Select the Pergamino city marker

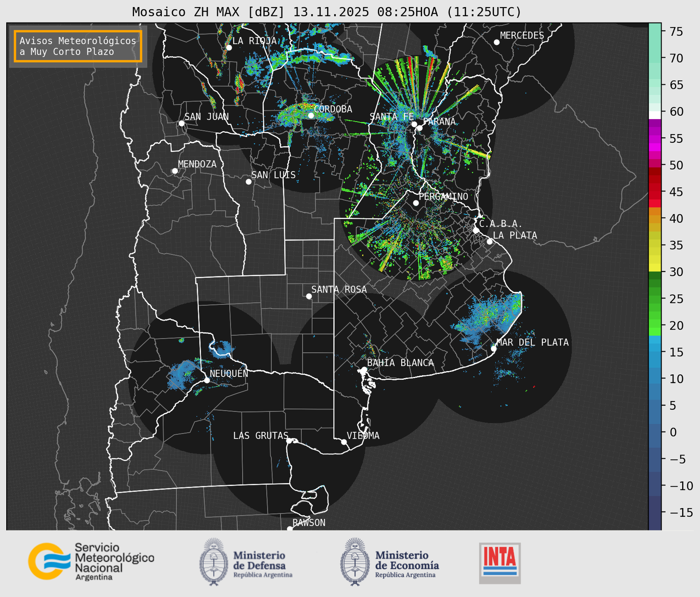pos(416,203)
